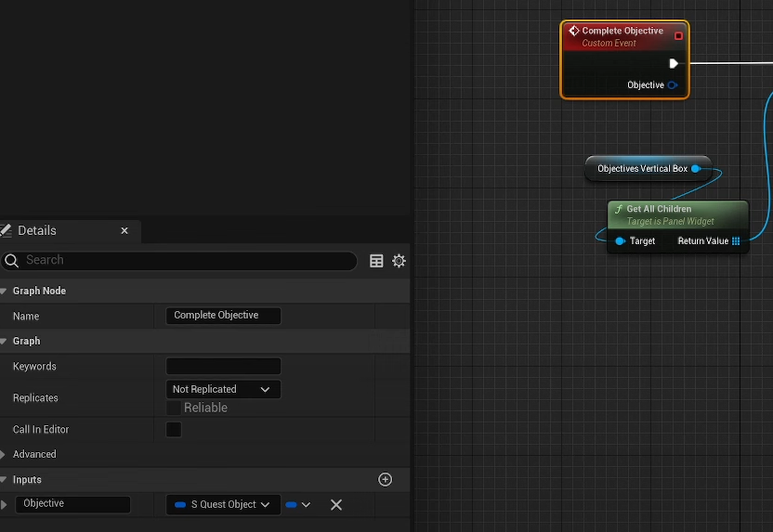Open the Details panel settings gear
This screenshot has height=532, width=773.
coord(399,261)
